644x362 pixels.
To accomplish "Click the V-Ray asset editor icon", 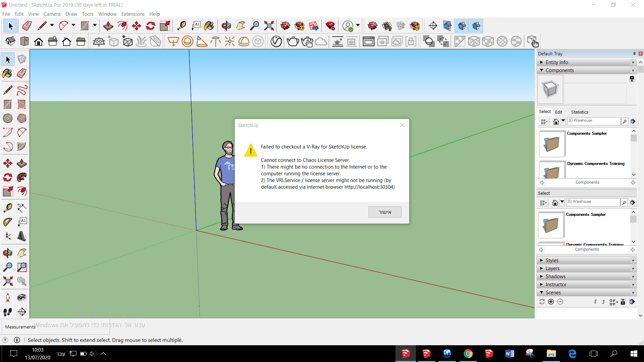I will 276,42.
